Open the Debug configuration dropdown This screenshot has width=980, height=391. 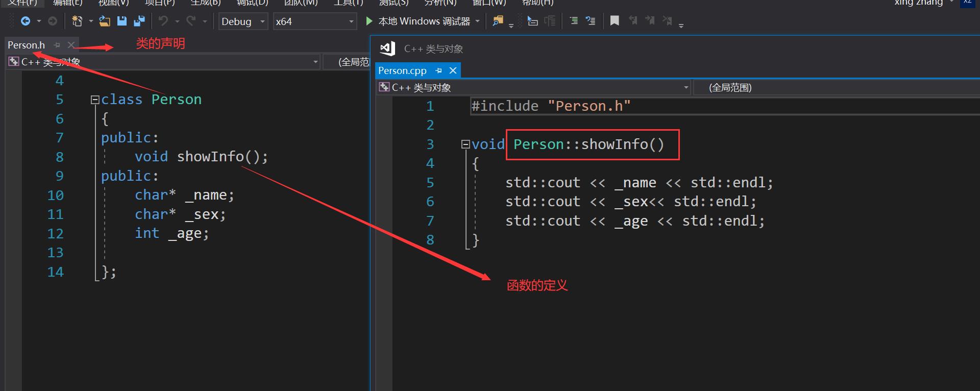243,21
